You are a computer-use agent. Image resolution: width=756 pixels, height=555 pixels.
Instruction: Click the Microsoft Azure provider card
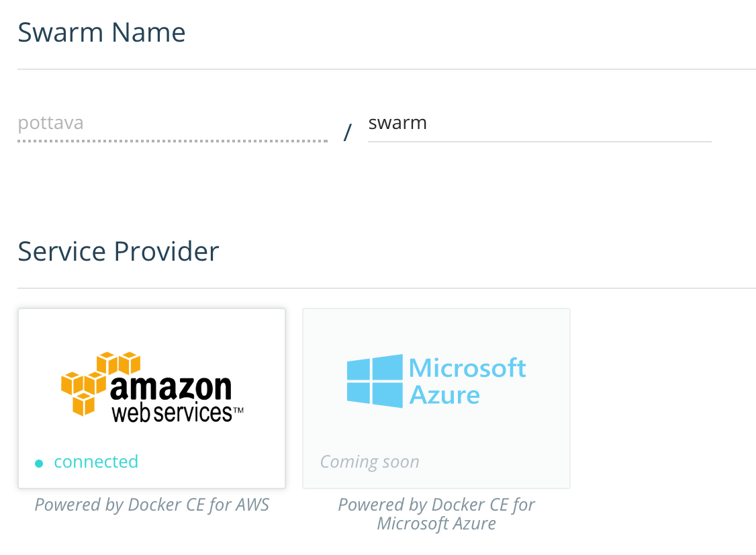[x=436, y=398]
